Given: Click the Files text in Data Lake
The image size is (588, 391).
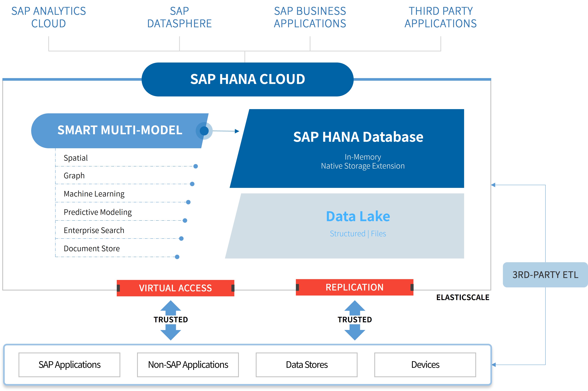Looking at the screenshot, I should coord(378,234).
